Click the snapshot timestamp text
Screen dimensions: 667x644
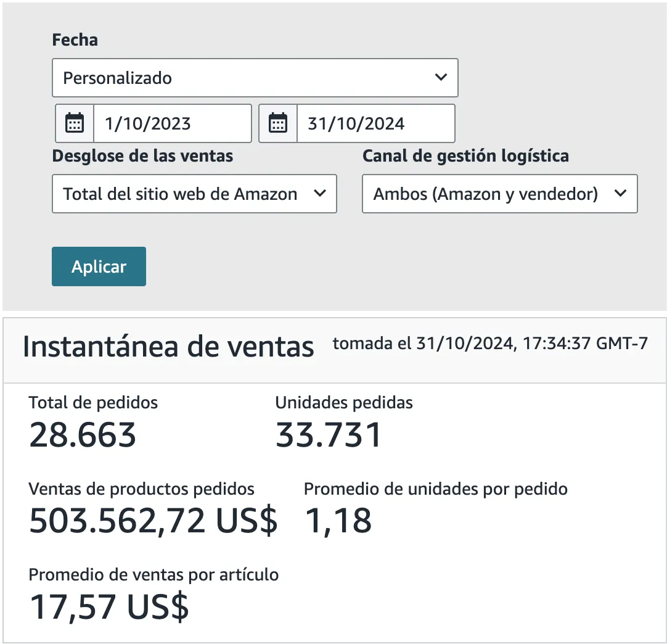point(490,344)
